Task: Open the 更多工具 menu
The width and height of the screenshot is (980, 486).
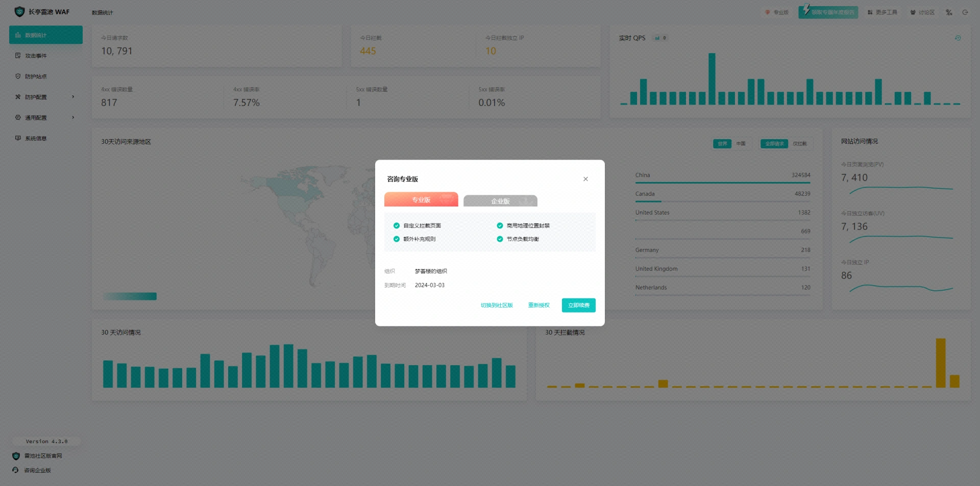Action: pos(882,12)
